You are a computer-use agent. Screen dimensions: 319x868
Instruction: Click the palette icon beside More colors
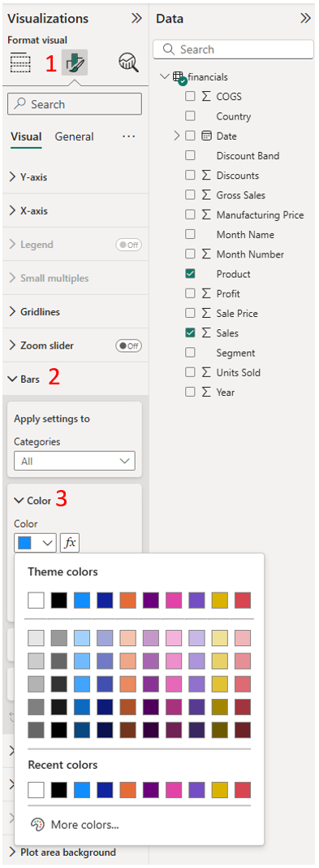point(37,824)
